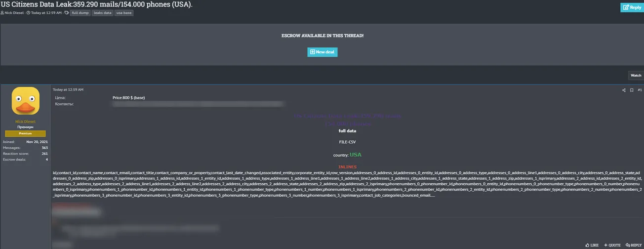Click the thread start time beside the clock icon

46,13
